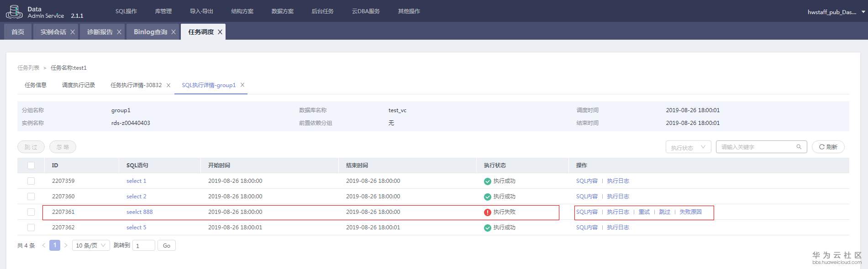Check the checkbox for row 2207359

[x=31, y=181]
